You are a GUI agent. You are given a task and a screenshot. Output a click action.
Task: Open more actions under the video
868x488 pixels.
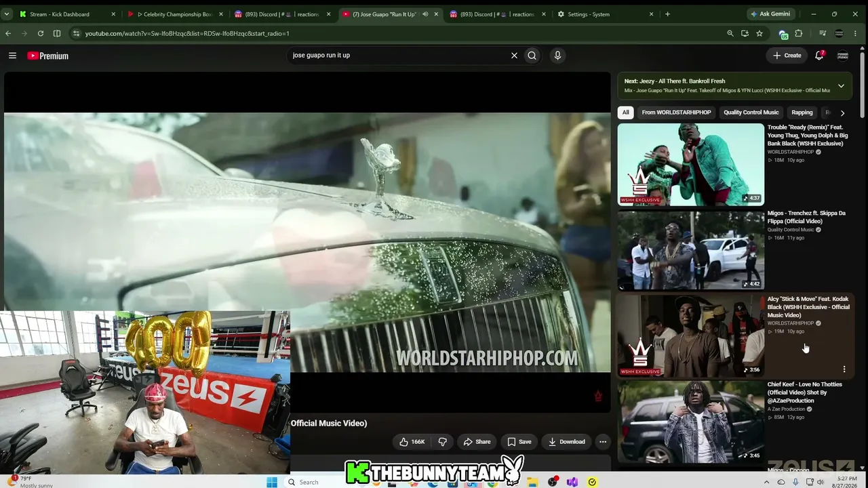click(603, 442)
